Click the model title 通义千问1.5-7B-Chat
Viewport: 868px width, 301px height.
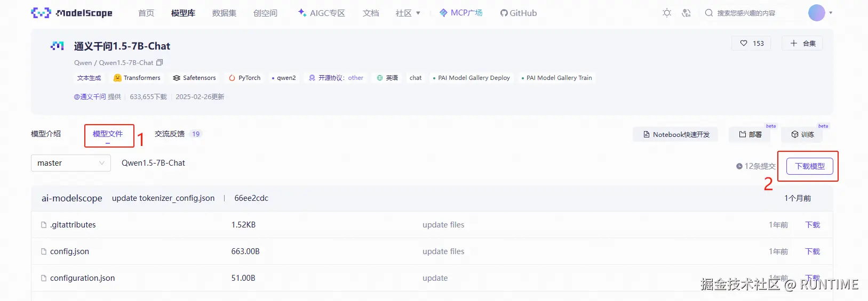coord(122,46)
